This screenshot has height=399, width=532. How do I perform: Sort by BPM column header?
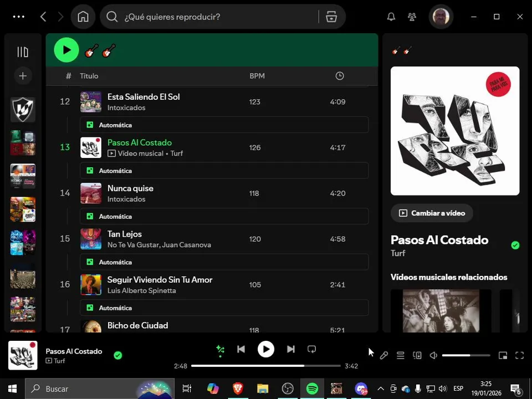(257, 76)
